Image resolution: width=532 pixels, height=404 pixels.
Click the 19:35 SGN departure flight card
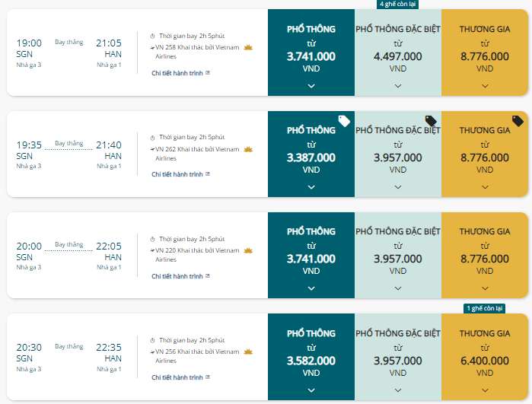click(x=137, y=154)
